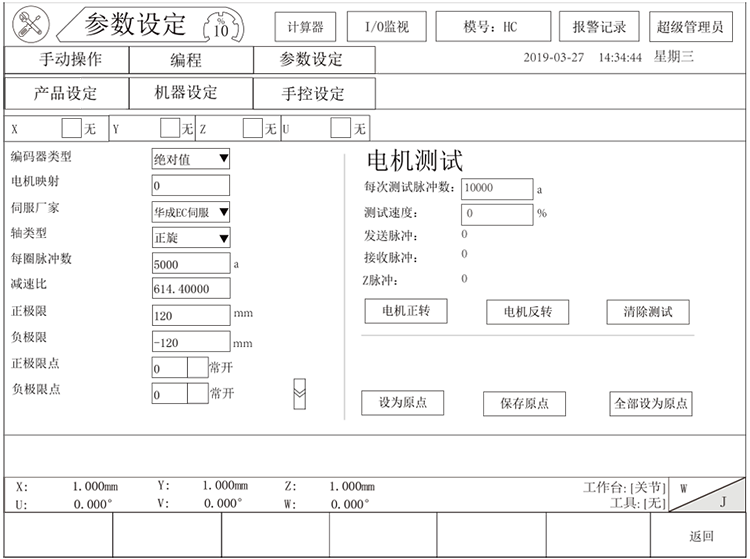Toggle the U axis checkbox
This screenshot has width=750, height=559.
[341, 128]
